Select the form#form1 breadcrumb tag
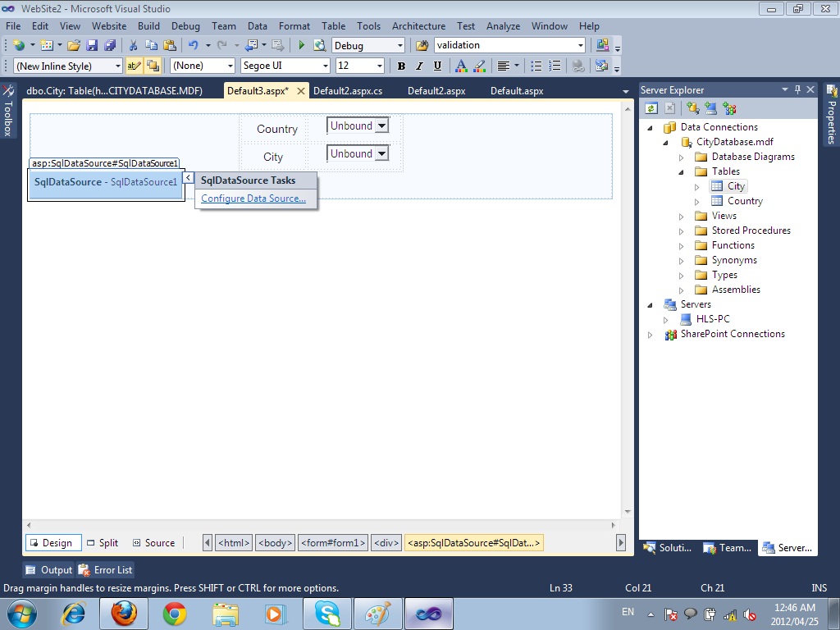 [333, 543]
